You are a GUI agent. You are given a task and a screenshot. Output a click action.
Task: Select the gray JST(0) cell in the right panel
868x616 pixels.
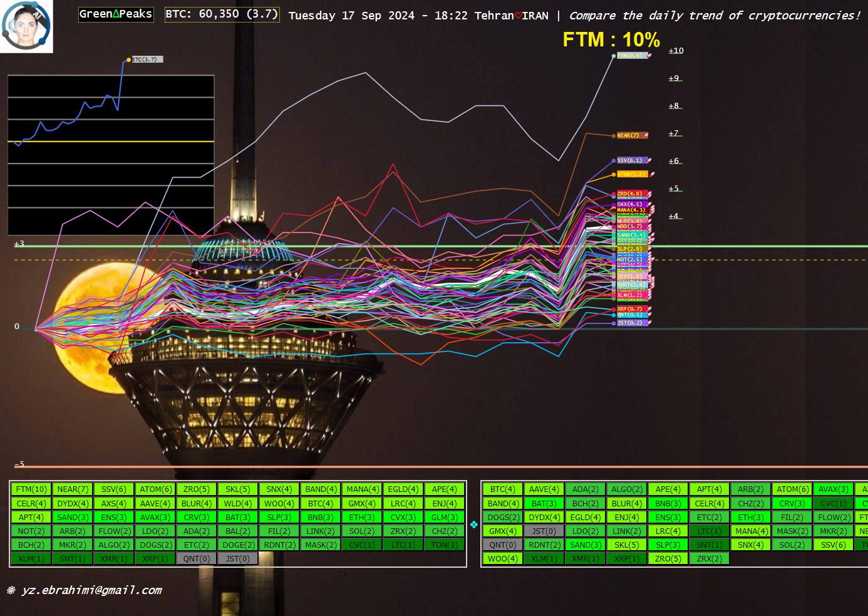click(x=544, y=531)
